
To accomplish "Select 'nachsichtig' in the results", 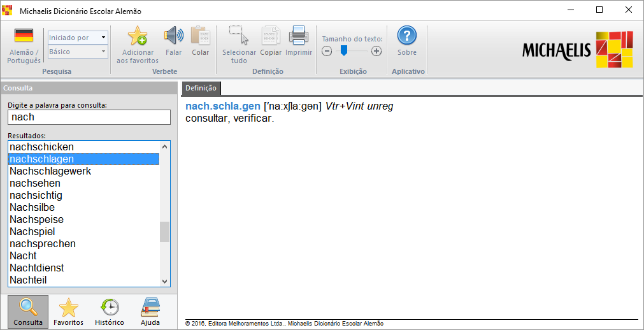I will point(84,195).
